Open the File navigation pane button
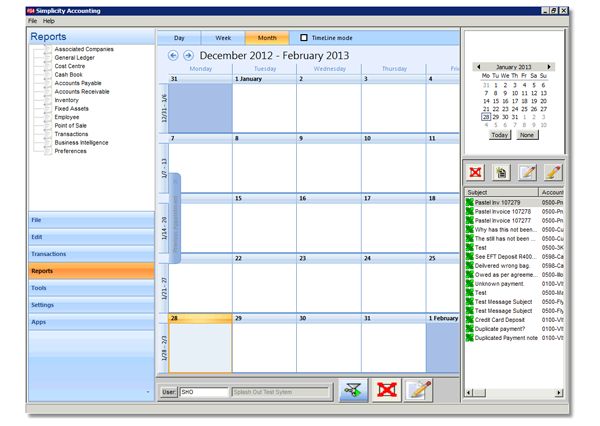Viewport: 600px width, 426px height. tap(91, 220)
